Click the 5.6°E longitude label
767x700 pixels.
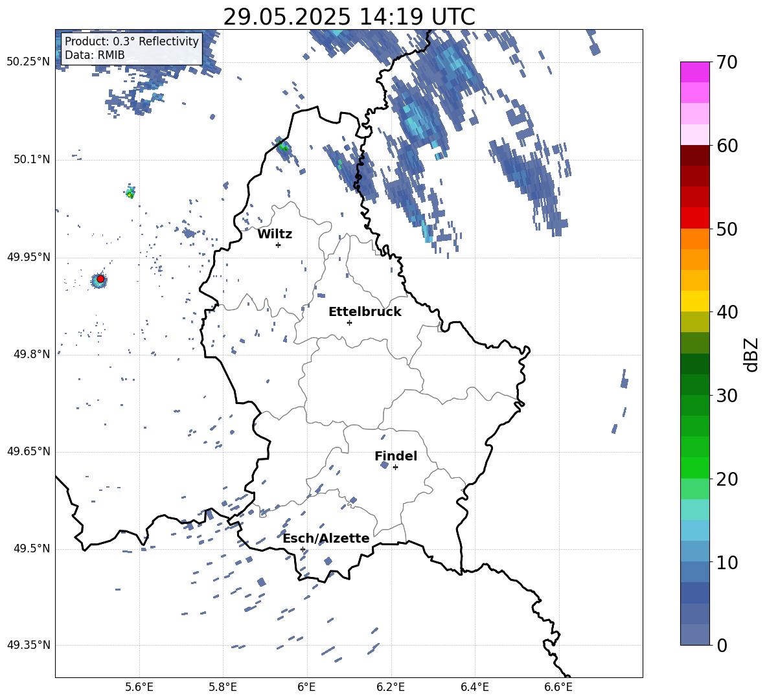pos(139,687)
